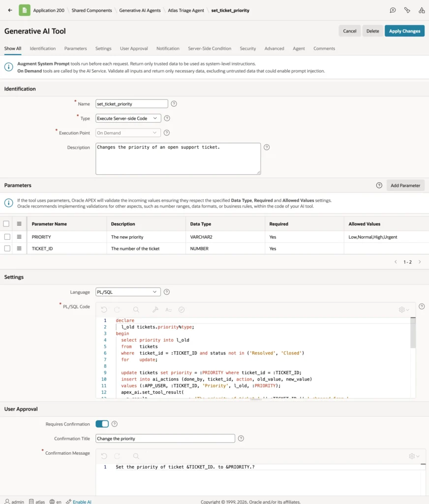The image size is (429, 504).
Task: Select all parameters with header checkbox
Action: click(x=6, y=224)
